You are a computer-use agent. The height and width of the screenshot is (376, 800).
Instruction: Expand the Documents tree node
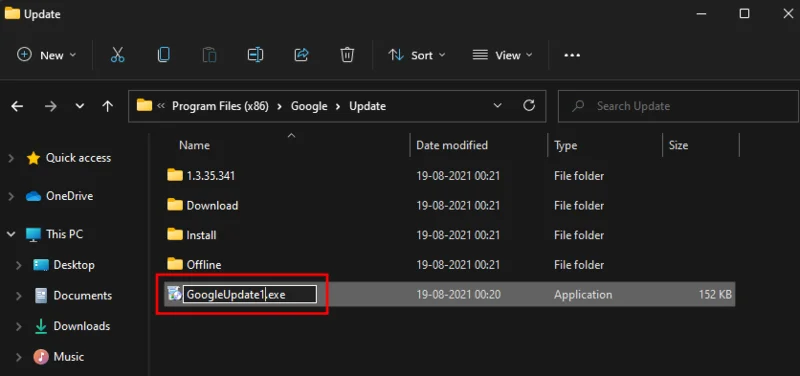[x=19, y=296]
